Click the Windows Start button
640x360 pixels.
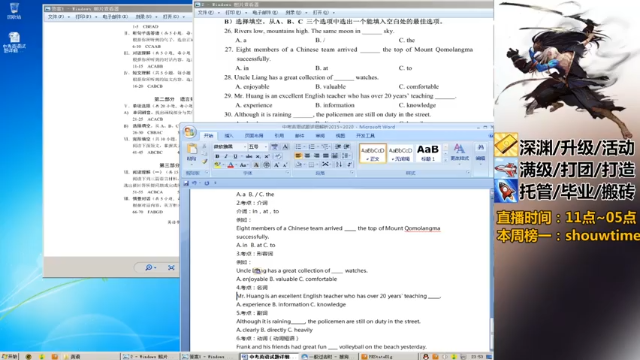[x=9, y=356]
